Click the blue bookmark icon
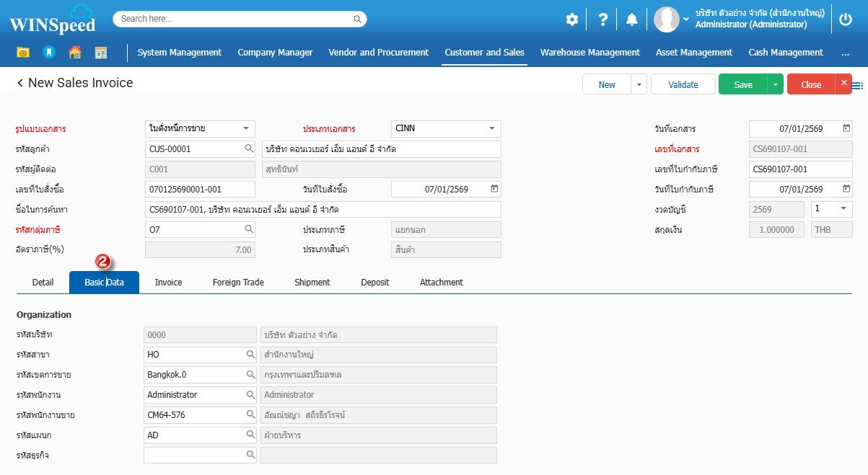Image resolution: width=868 pixels, height=475 pixels. click(48, 53)
